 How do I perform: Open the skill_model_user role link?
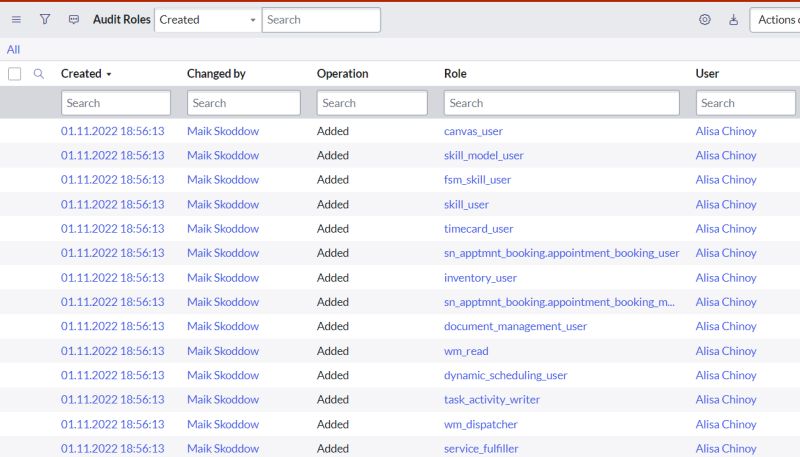(484, 156)
